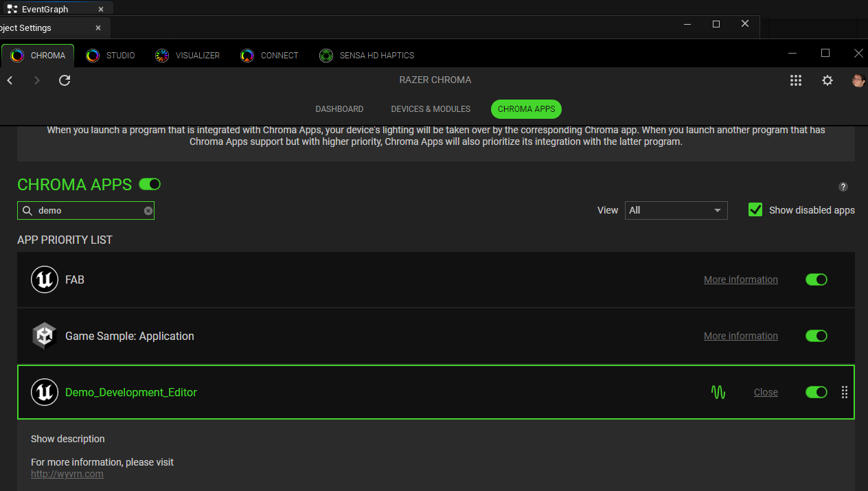
Task: Open the View dropdown set to All
Action: 676,210
